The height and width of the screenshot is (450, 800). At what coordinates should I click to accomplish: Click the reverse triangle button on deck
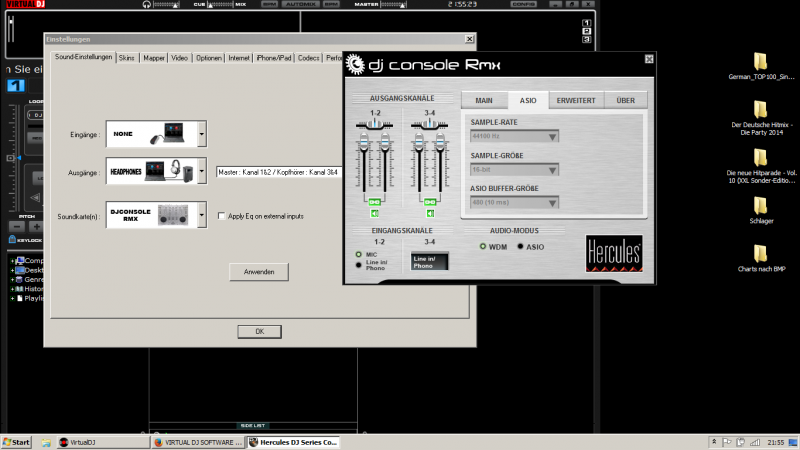pos(35,197)
